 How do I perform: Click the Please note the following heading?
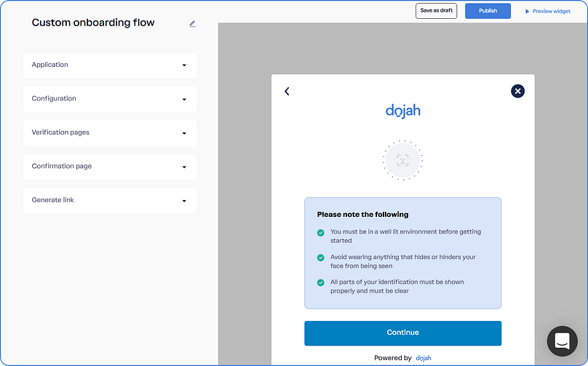point(362,215)
